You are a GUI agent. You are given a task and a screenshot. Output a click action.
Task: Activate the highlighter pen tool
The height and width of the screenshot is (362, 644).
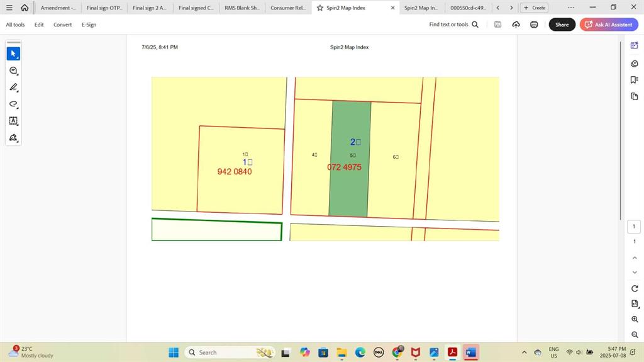[x=13, y=88]
